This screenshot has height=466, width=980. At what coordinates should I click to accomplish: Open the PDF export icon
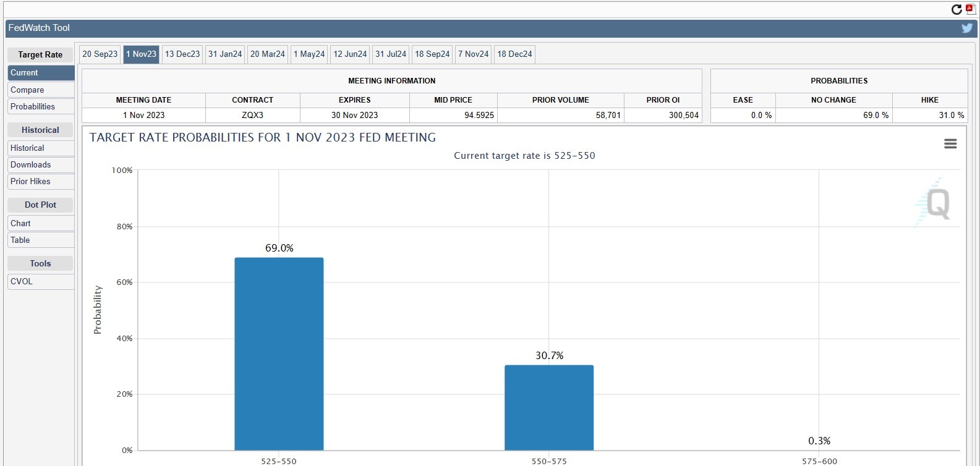pyautogui.click(x=970, y=9)
